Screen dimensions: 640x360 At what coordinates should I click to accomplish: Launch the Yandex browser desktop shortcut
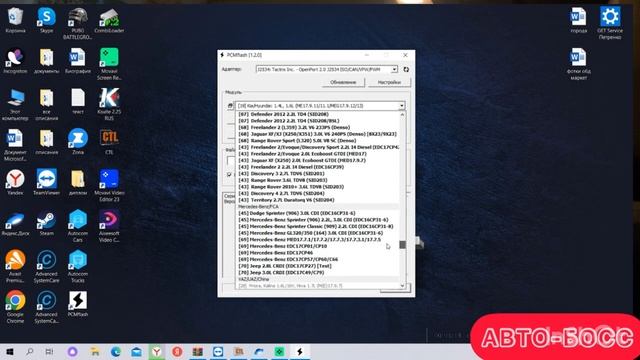coord(16,182)
